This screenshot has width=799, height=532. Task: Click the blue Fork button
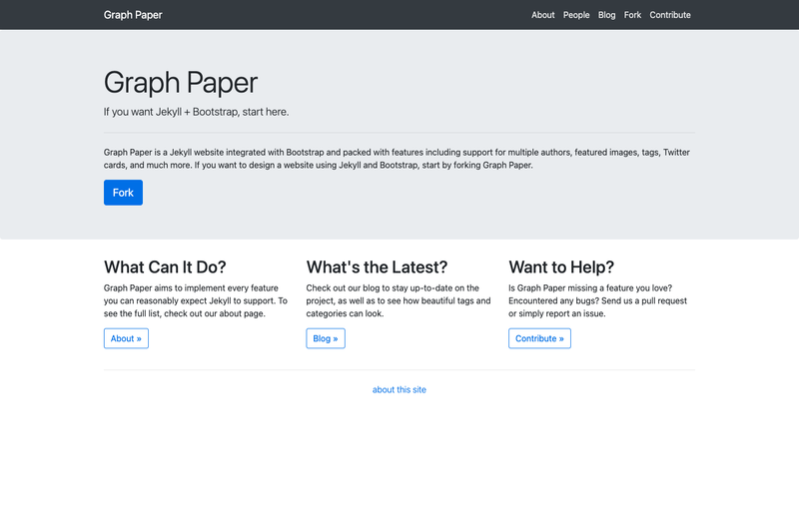123,193
